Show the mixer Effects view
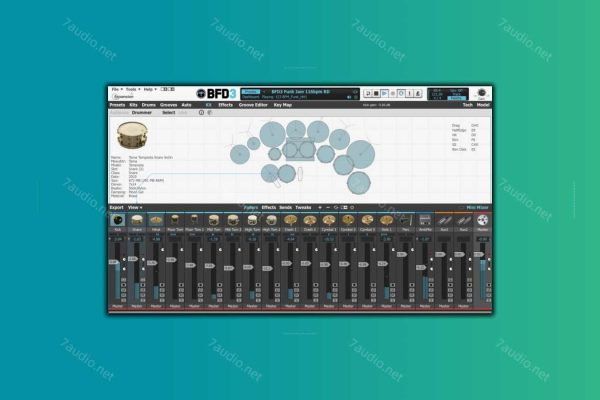Screen dimensions: 600x400 [x=269, y=207]
